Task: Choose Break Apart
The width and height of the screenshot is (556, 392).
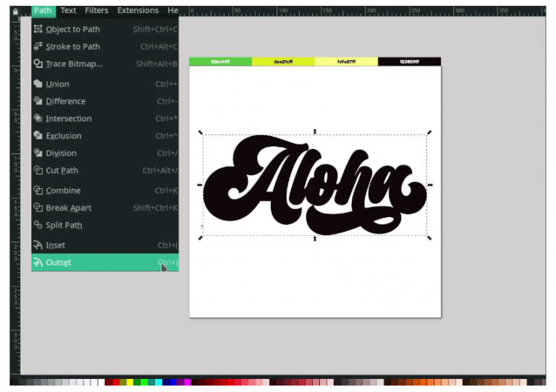Action: [x=105, y=208]
